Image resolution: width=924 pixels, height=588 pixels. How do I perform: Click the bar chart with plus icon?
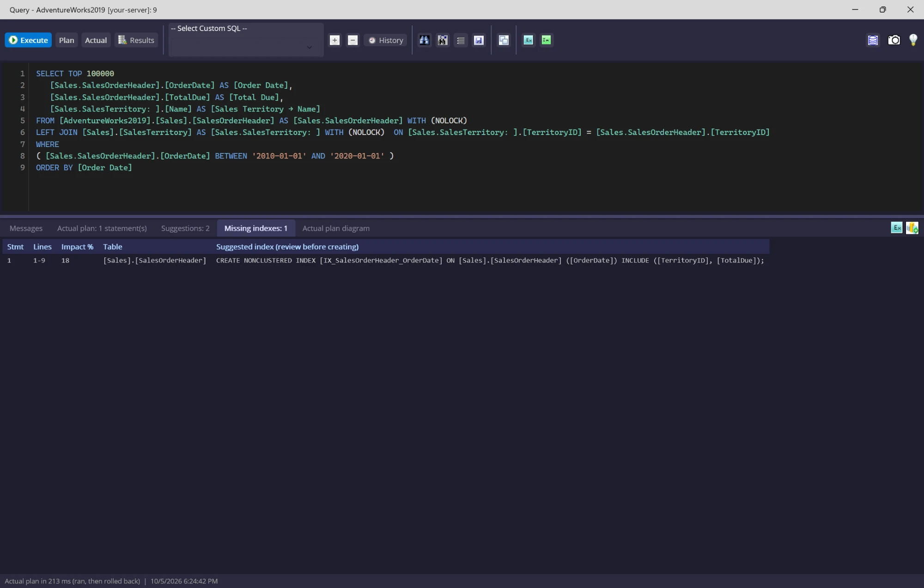point(912,228)
